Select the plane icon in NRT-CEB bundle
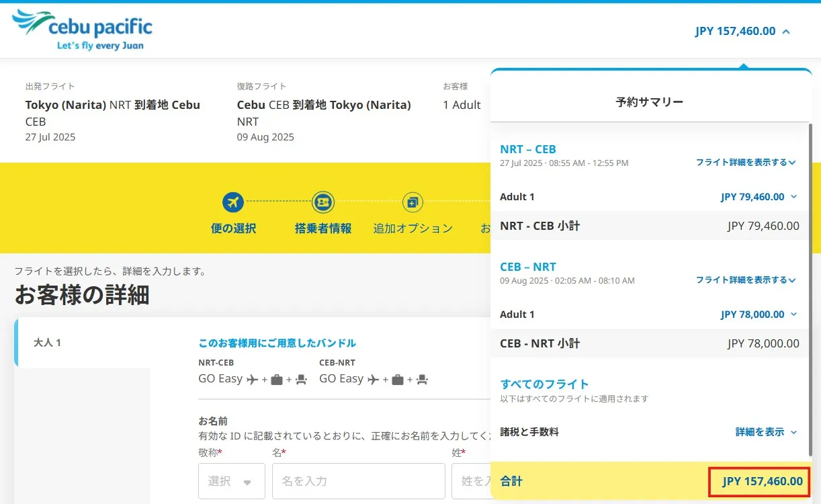 click(x=251, y=378)
